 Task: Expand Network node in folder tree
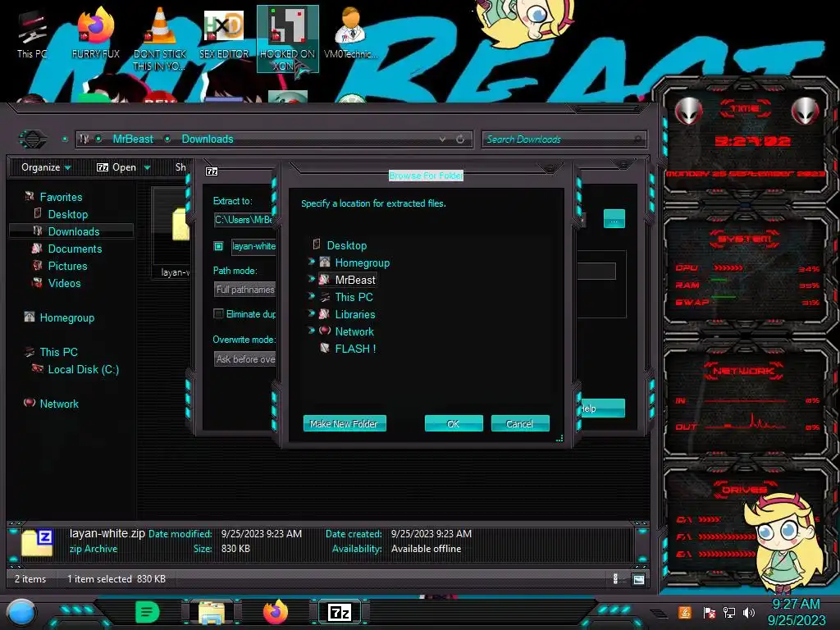(311, 330)
